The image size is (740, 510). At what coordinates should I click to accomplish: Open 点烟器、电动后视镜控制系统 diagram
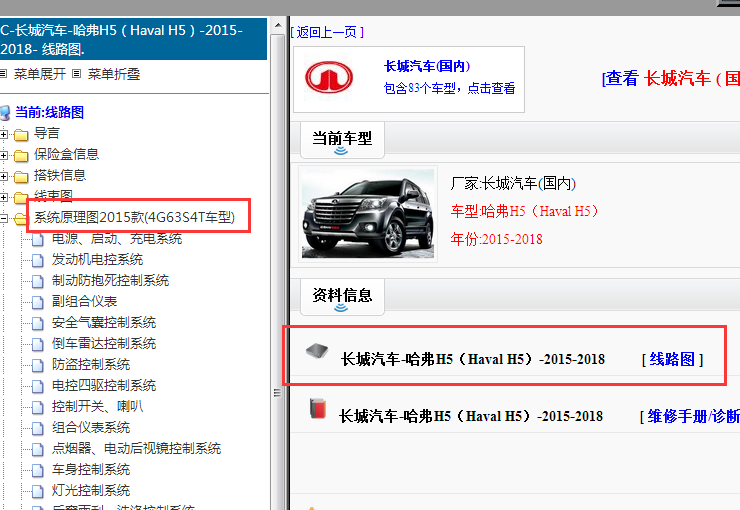[x=136, y=449]
